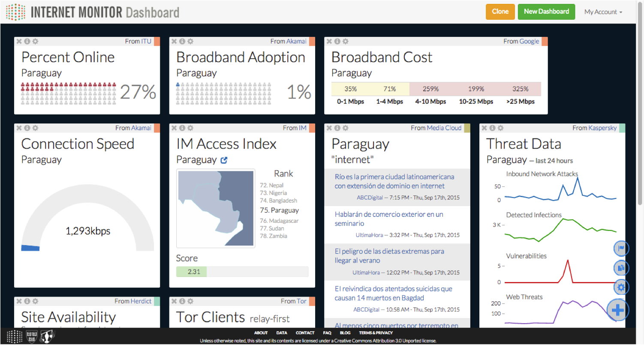The width and height of the screenshot is (644, 345).
Task: Remove the Tor Clients card
Action: click(174, 301)
